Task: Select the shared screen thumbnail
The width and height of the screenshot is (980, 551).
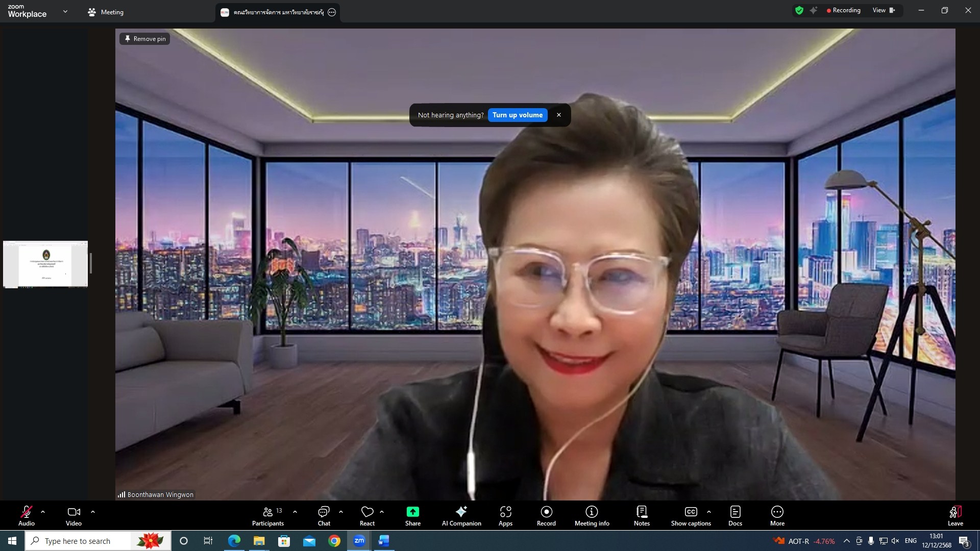Action: (45, 264)
